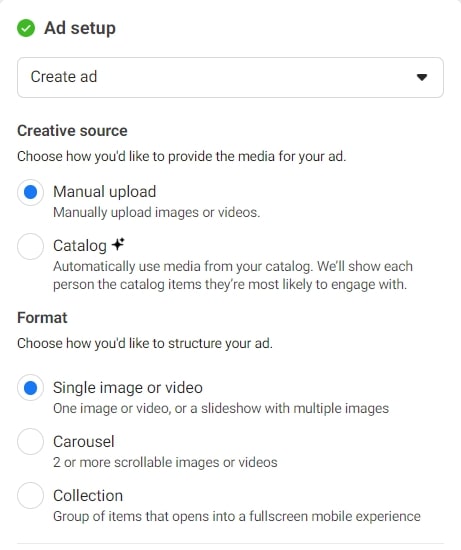Viewport: 461px width, 550px height.
Task: Select the Manual upload radio button
Action: pos(31,192)
